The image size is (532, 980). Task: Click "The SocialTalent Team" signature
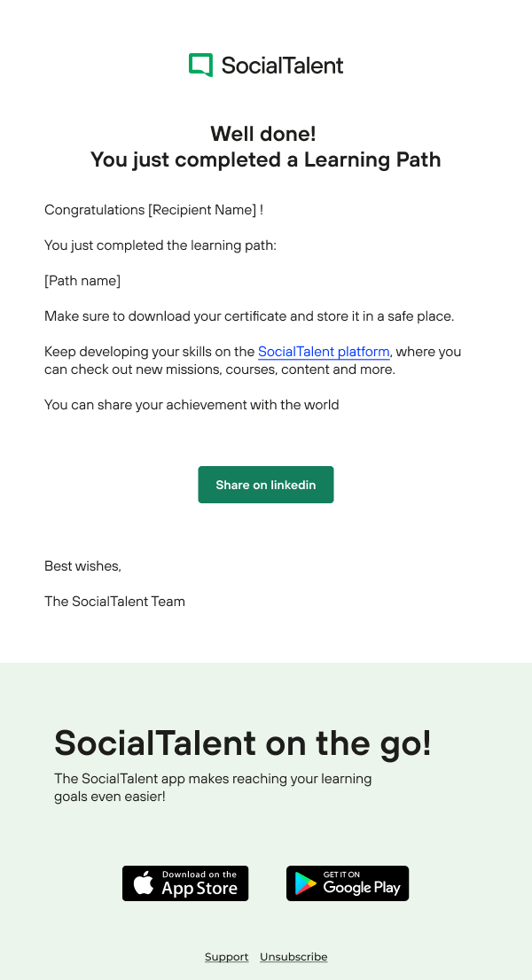[x=114, y=602]
